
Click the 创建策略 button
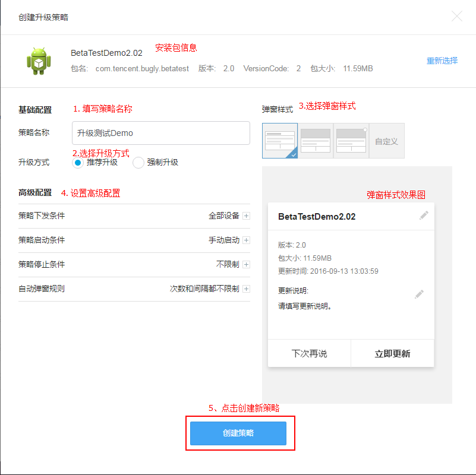[238, 433]
